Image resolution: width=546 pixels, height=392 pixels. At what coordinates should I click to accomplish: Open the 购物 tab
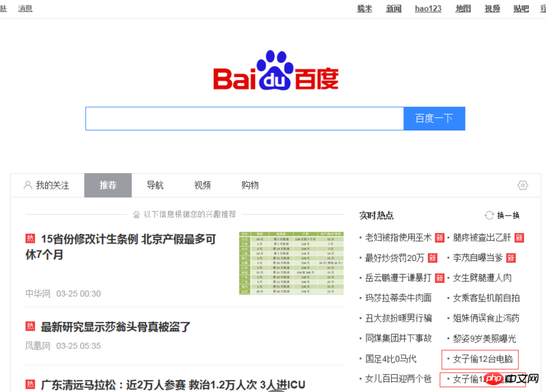[250, 185]
